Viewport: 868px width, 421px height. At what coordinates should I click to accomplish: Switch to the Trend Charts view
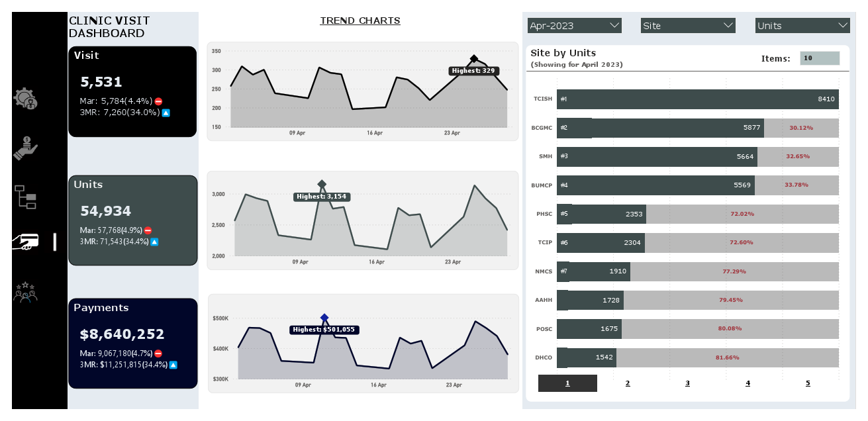[x=360, y=21]
